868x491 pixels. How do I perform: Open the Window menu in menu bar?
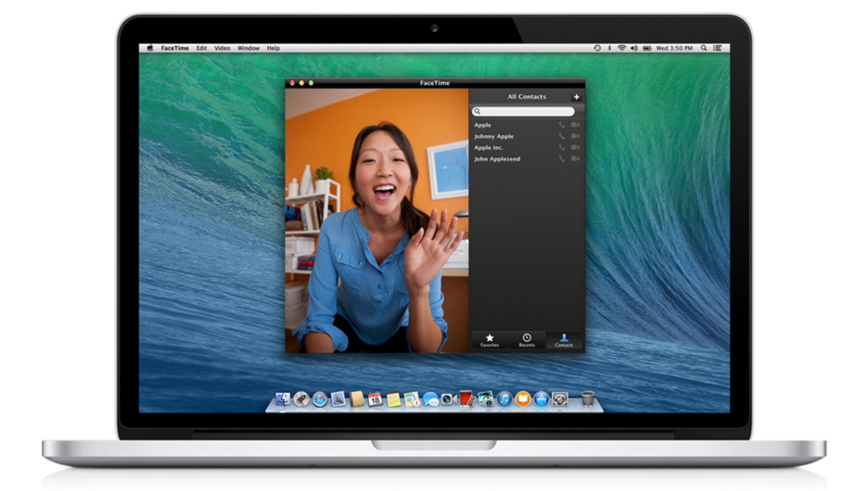coord(248,48)
